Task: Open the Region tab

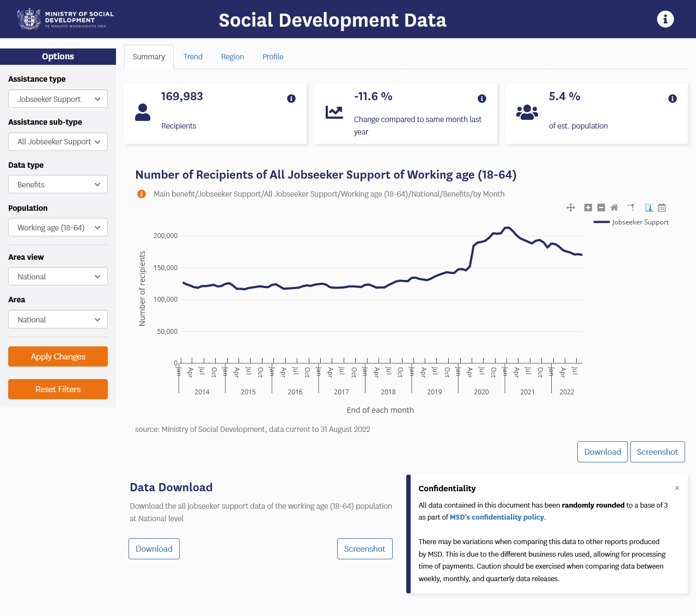Action: click(233, 57)
